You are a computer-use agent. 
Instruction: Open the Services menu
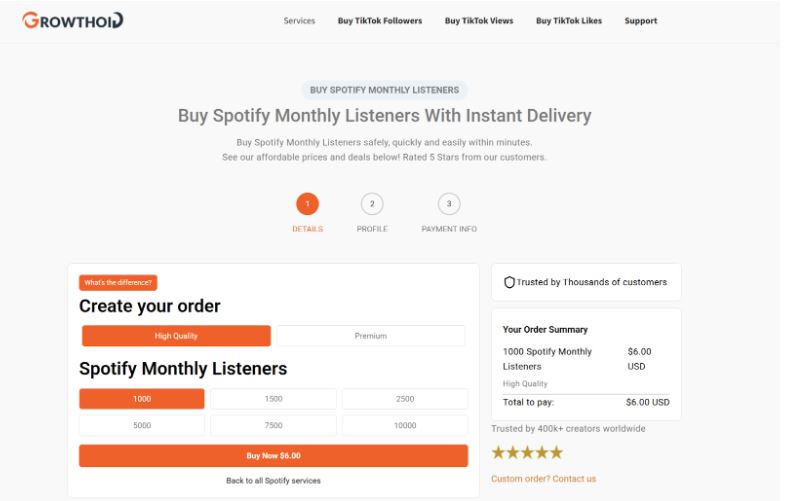click(299, 21)
